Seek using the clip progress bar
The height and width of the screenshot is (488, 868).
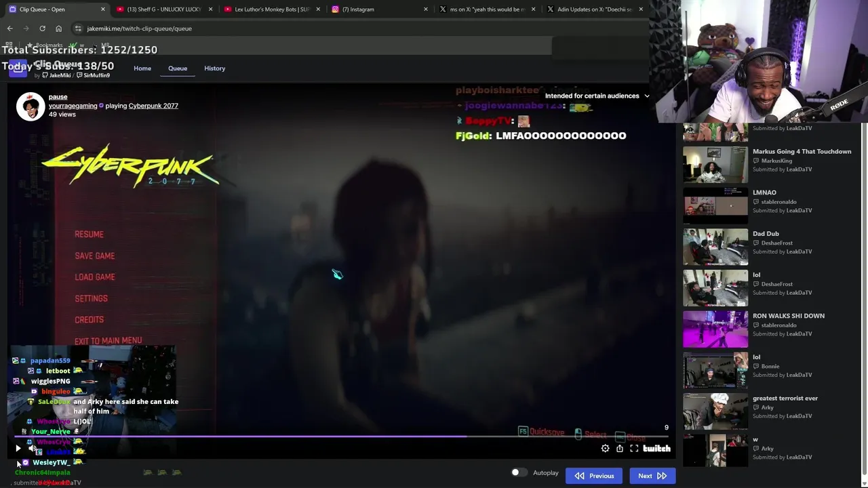coord(342,436)
